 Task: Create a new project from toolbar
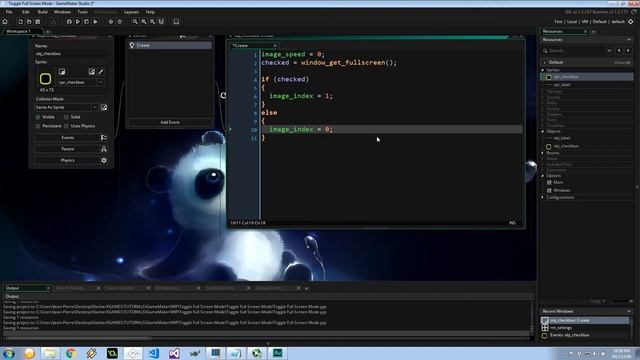[x=20, y=22]
